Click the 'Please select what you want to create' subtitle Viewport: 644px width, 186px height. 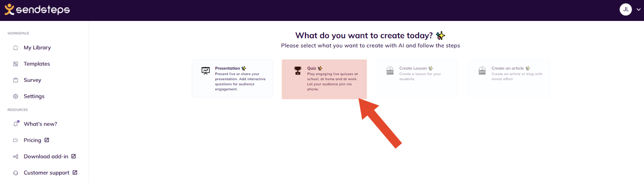click(370, 45)
